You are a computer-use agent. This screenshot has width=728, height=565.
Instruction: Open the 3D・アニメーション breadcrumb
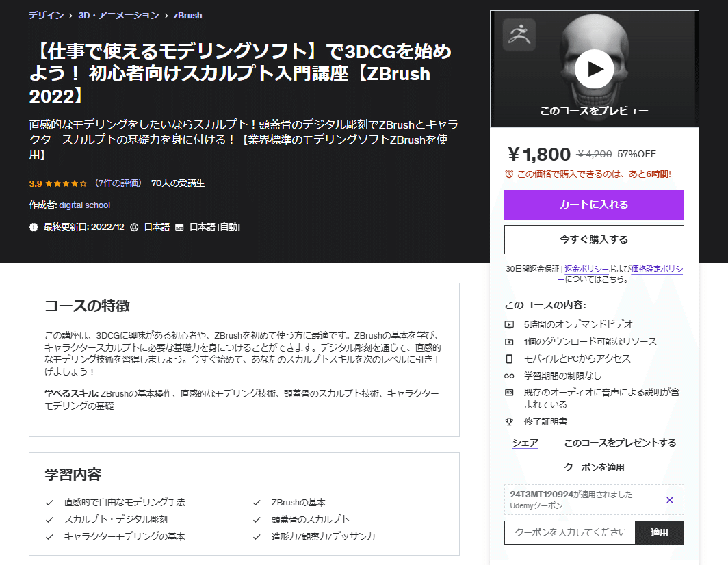click(x=118, y=15)
